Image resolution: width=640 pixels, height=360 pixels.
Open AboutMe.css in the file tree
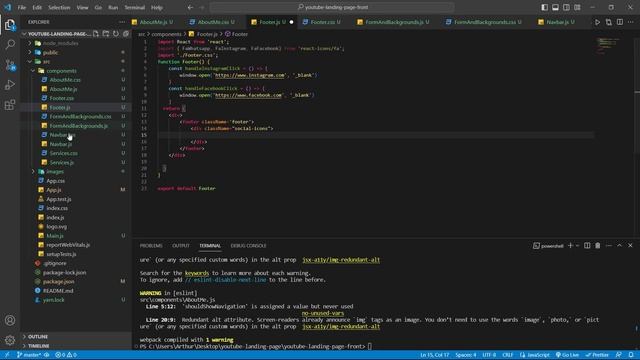pos(65,80)
